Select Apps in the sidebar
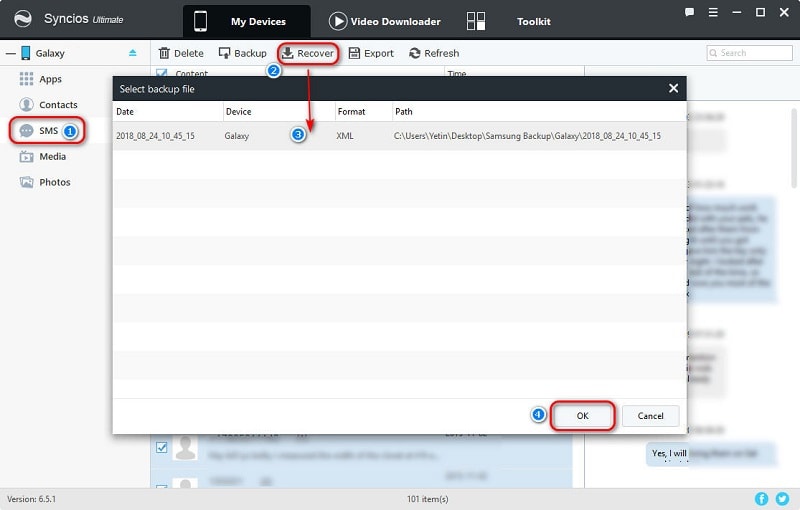Viewport: 800px width, 510px height. click(x=40, y=79)
